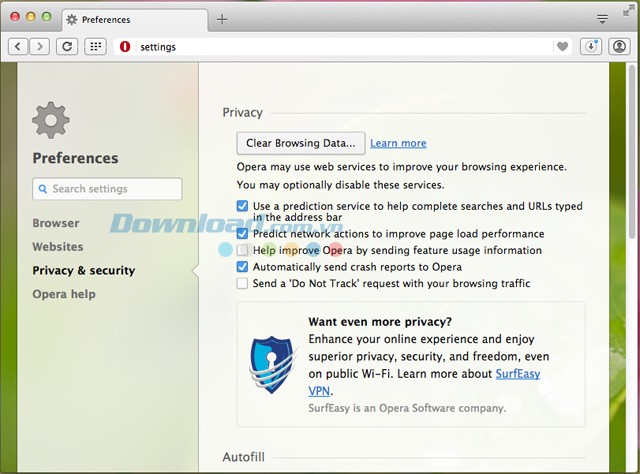Click the forward navigation arrow
Image resolution: width=640 pixels, height=474 pixels.
[x=40, y=47]
